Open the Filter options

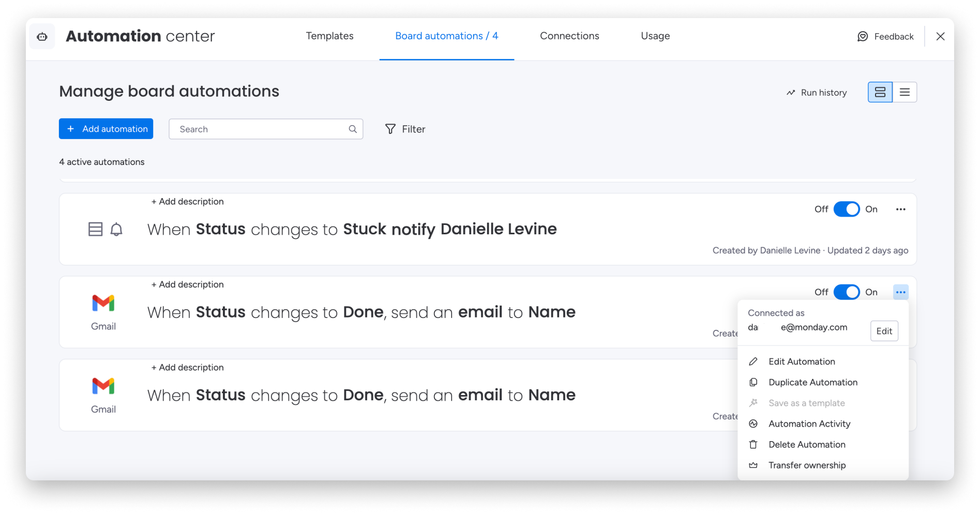point(405,129)
